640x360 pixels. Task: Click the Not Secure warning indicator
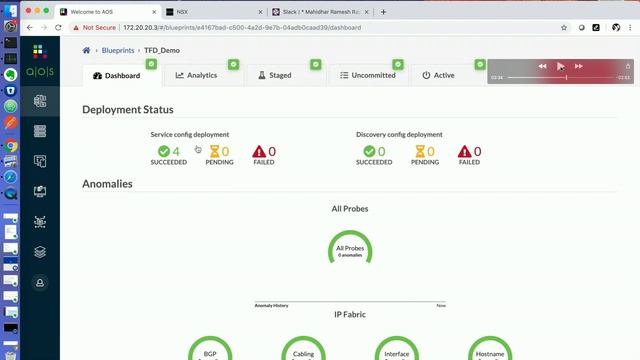(95, 28)
